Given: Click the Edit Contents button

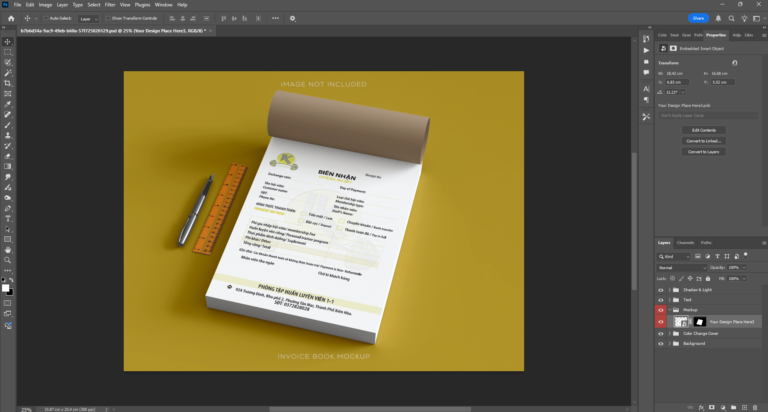Looking at the screenshot, I should 704,130.
